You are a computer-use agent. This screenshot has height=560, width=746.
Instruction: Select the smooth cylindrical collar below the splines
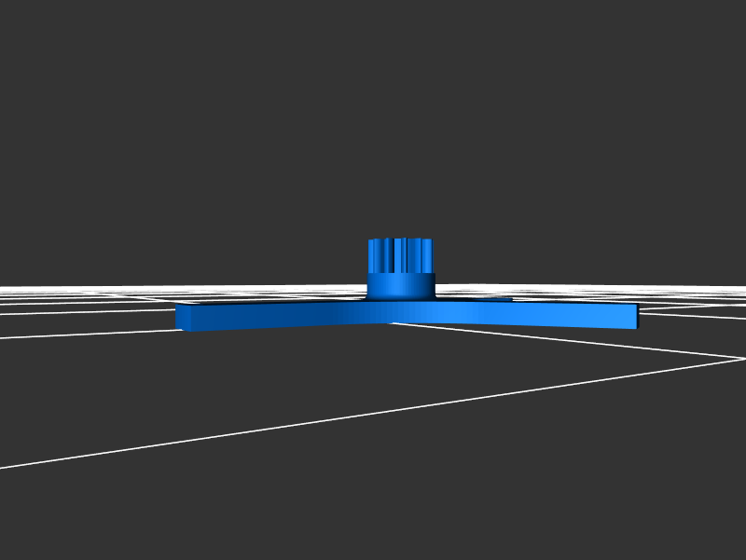click(400, 284)
